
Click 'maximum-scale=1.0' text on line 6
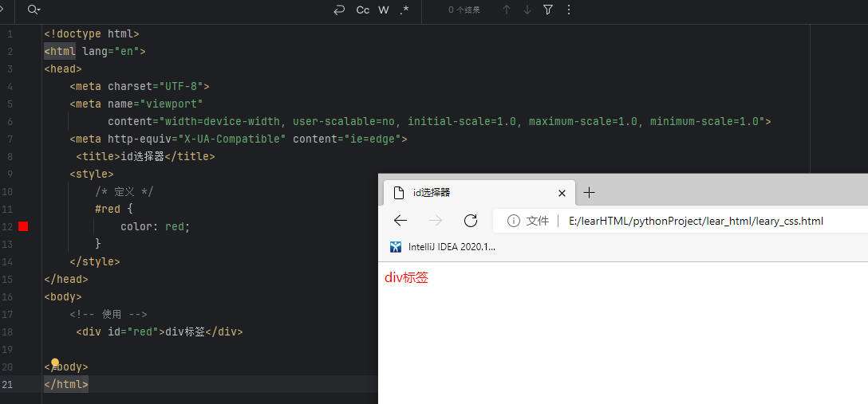[583, 121]
